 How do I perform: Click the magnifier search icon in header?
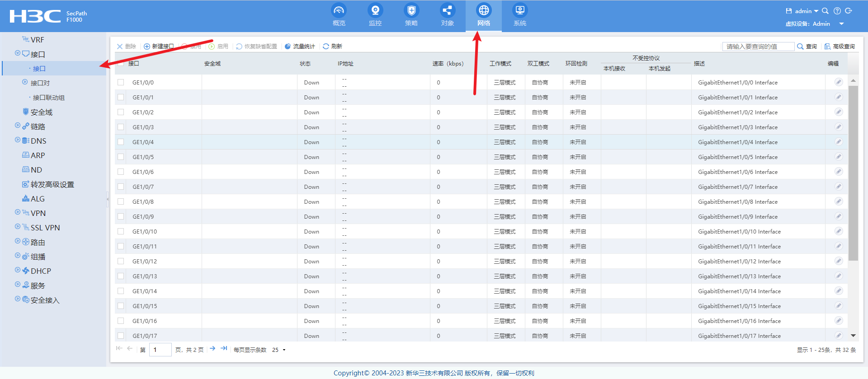(x=825, y=11)
